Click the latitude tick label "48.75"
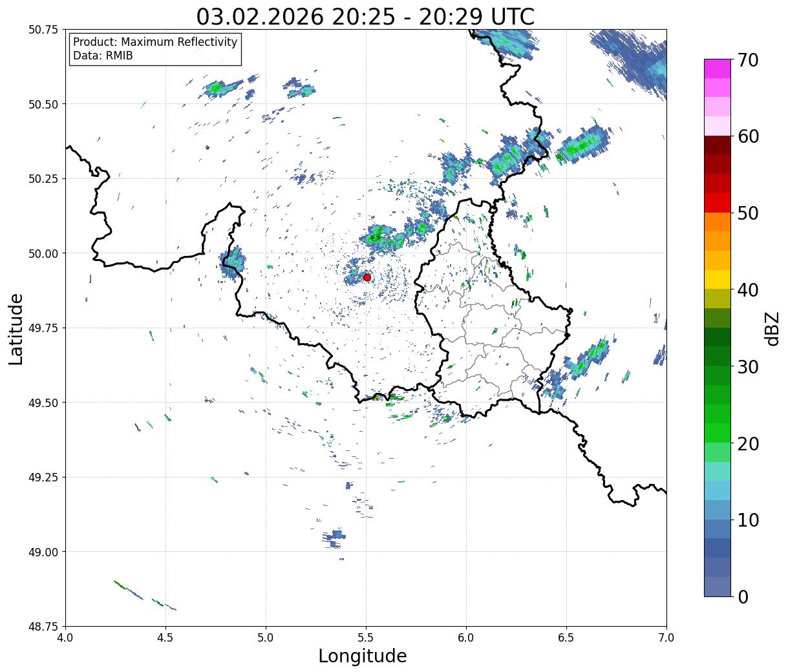 [43, 627]
